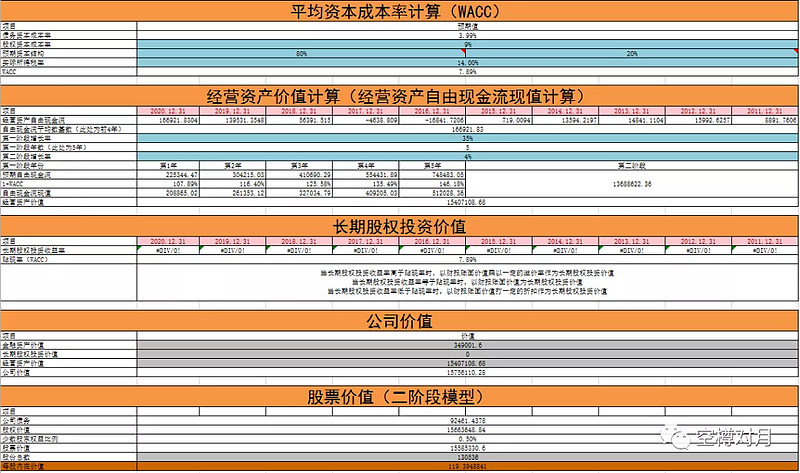Select the company value 15756110.28

point(467,373)
